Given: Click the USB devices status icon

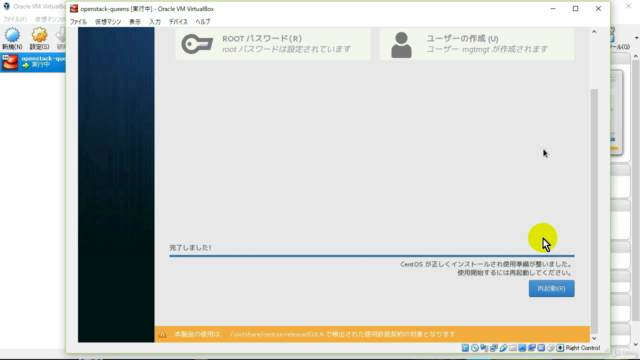Looking at the screenshot, I should (x=503, y=348).
